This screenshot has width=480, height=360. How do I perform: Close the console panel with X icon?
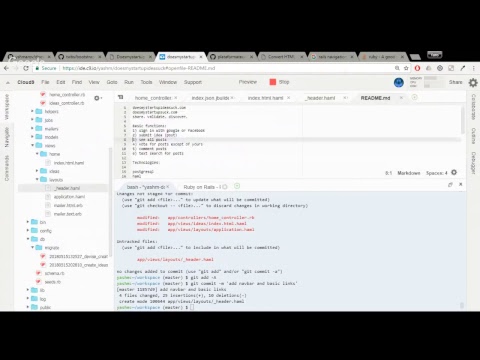(x=461, y=184)
